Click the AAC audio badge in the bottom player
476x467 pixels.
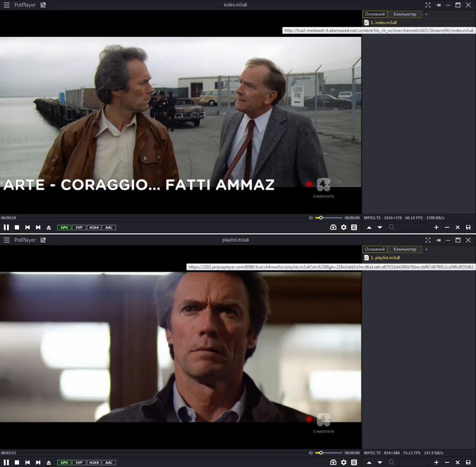(x=109, y=463)
